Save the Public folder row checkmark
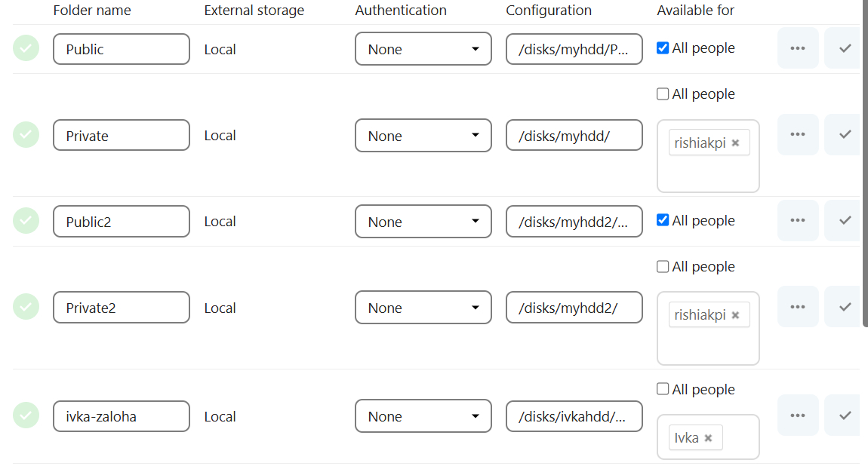The height and width of the screenshot is (469, 868). click(844, 48)
